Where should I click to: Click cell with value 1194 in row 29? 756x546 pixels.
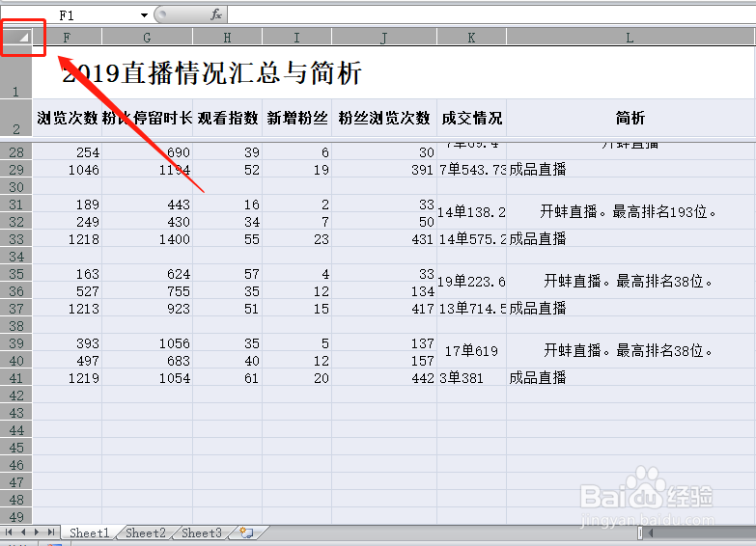click(147, 170)
